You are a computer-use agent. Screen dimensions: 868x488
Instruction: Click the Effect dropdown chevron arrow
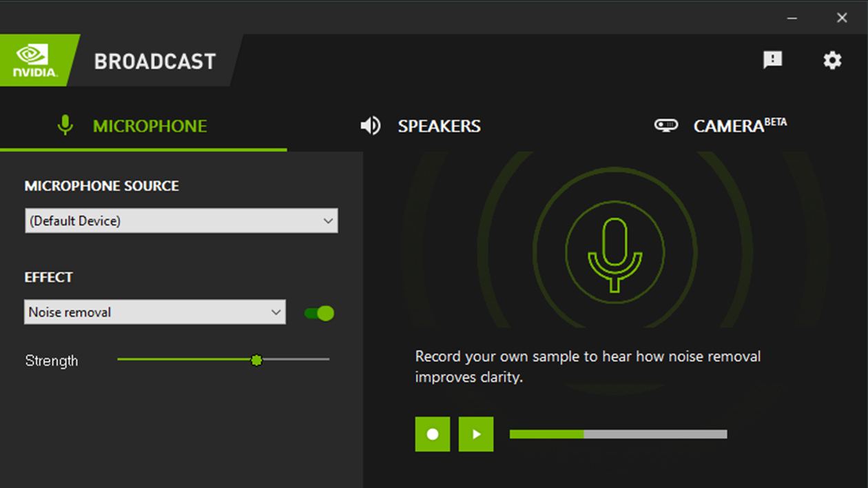pos(276,312)
